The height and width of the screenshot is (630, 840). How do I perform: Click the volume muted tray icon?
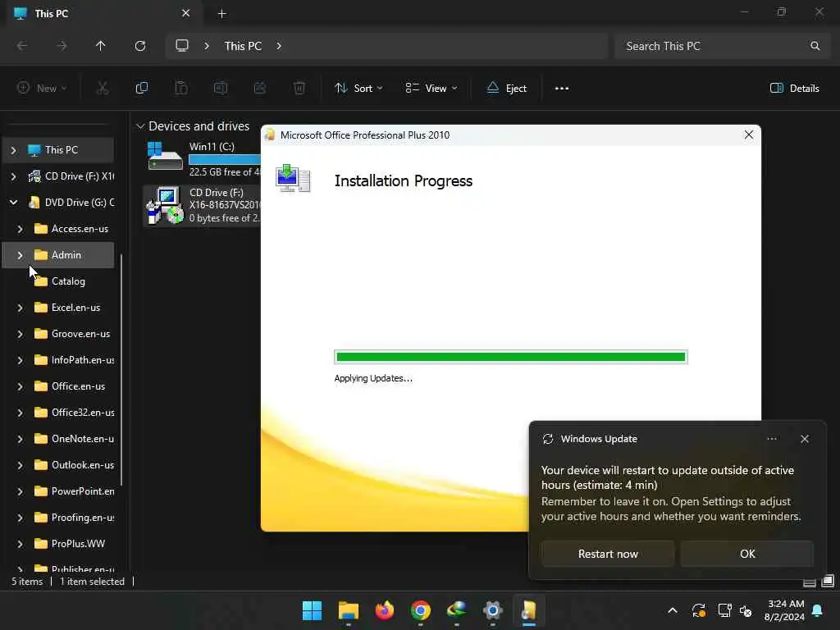pyautogui.click(x=746, y=610)
